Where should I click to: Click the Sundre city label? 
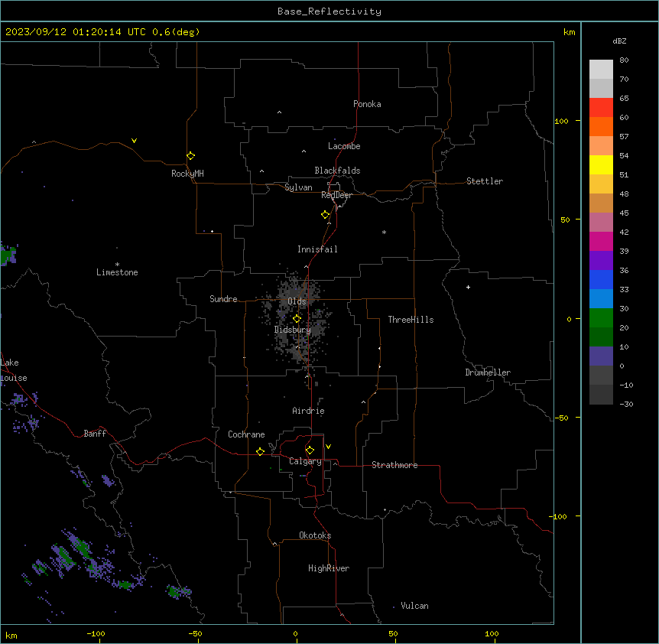pos(223,299)
